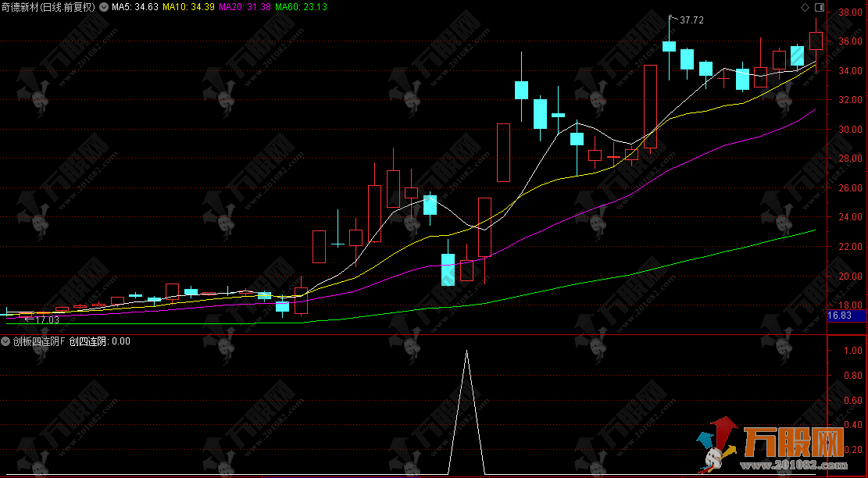Expand the 创板四连阴F indicator dropdown arrow

pos(6,341)
